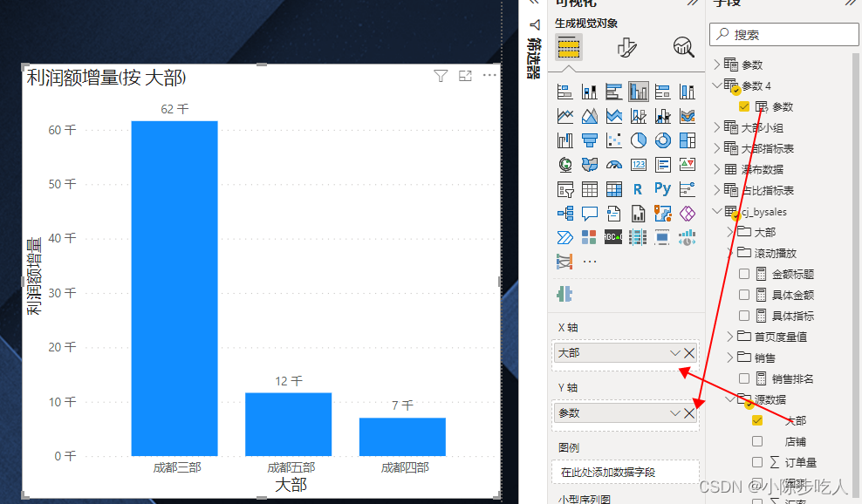Check the 销售排名 field checkbox
Viewport: 862px width, 504px height.
[742, 378]
